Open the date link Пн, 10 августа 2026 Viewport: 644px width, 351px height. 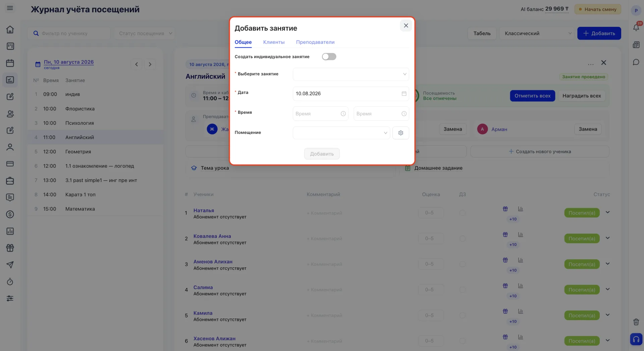coord(69,62)
